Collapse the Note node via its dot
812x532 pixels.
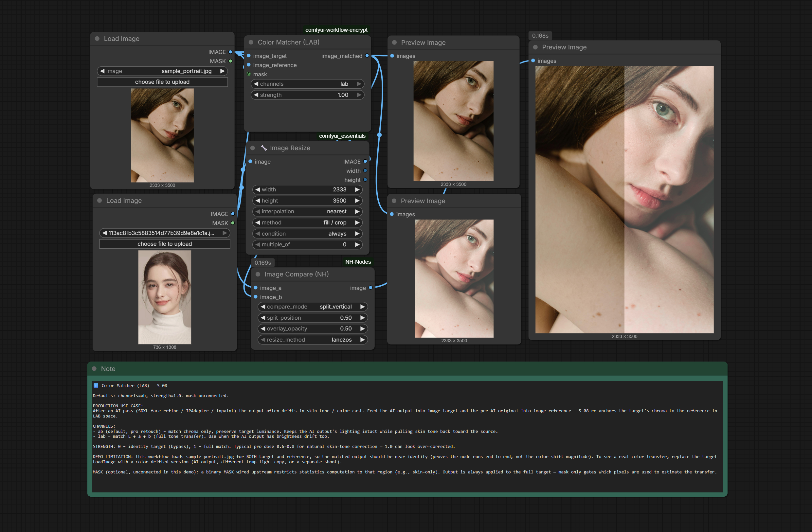pos(94,369)
